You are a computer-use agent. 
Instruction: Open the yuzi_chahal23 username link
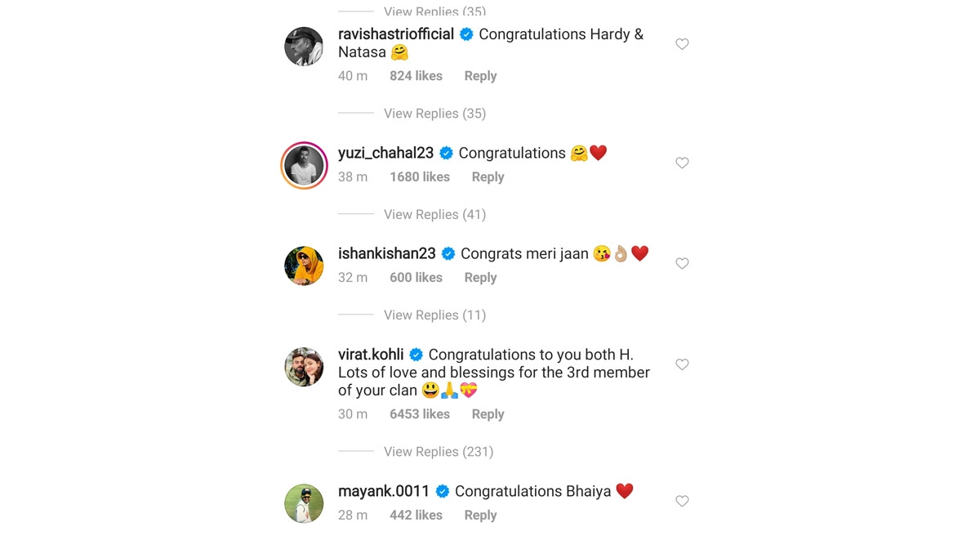tap(387, 153)
